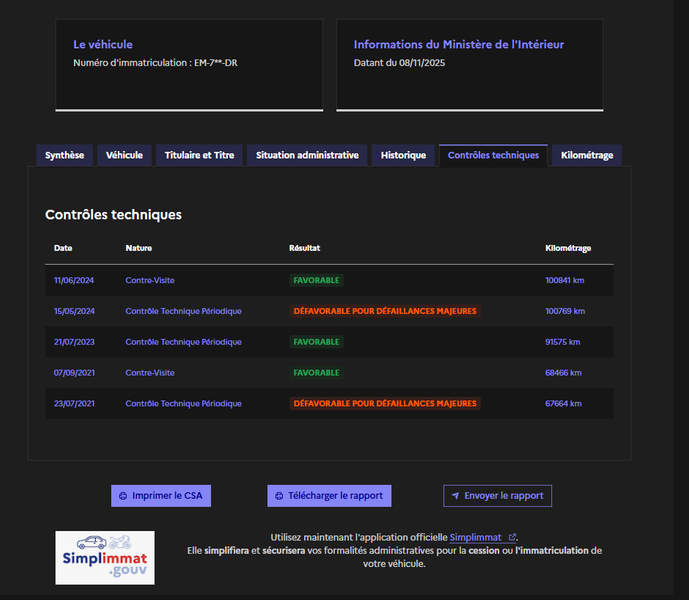Open the Historique tab
The width and height of the screenshot is (689, 600).
[x=403, y=155]
